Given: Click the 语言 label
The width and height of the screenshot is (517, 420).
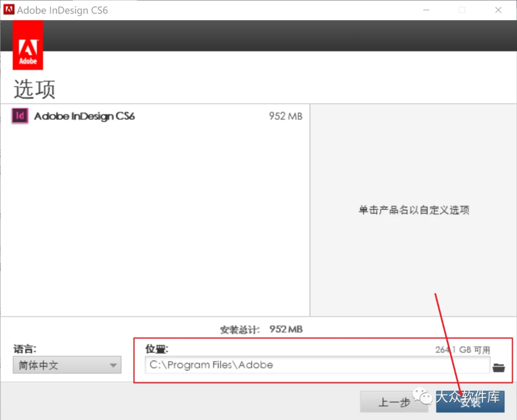Looking at the screenshot, I should 25,349.
